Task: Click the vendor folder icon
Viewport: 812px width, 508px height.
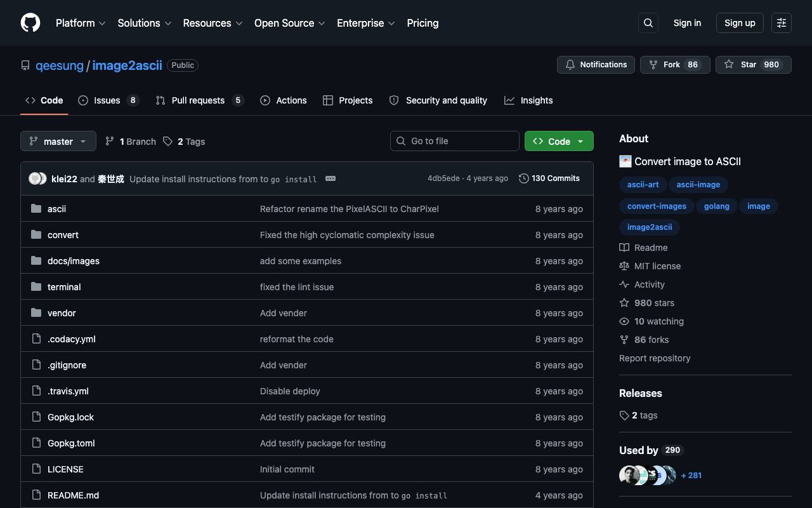Action: (x=36, y=313)
